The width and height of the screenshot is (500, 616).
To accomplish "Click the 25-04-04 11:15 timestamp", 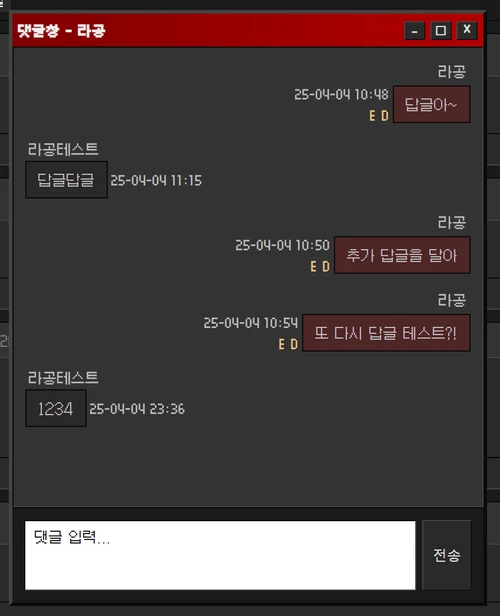I will pyautogui.click(x=156, y=180).
